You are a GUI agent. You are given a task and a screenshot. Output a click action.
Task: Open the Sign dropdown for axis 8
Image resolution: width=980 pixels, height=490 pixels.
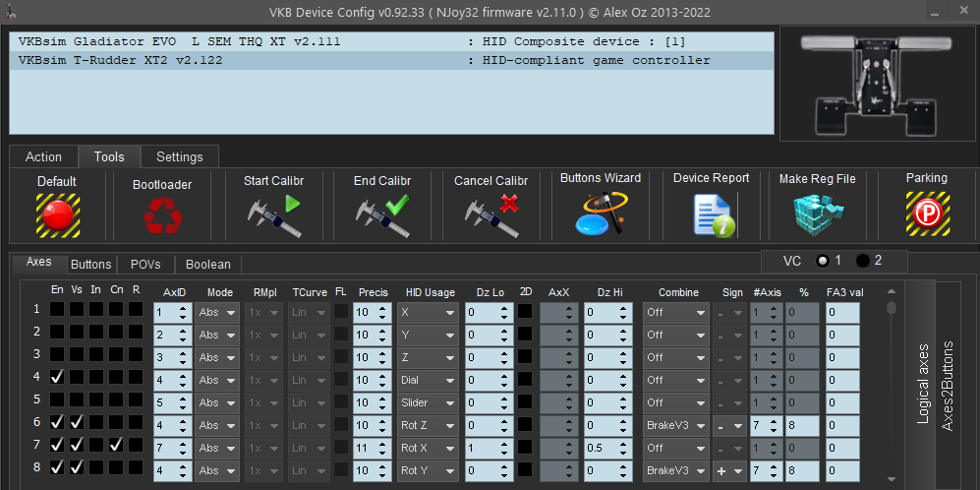[729, 470]
